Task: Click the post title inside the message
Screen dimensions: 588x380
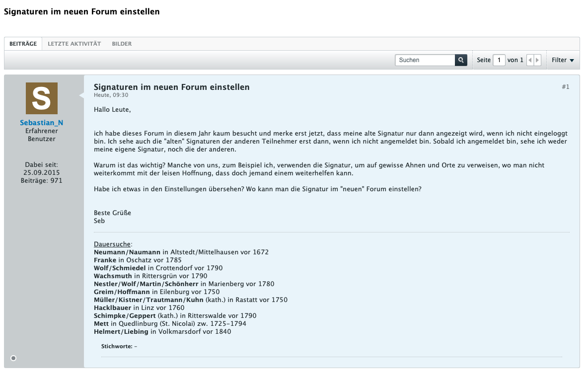Action: pos(171,87)
